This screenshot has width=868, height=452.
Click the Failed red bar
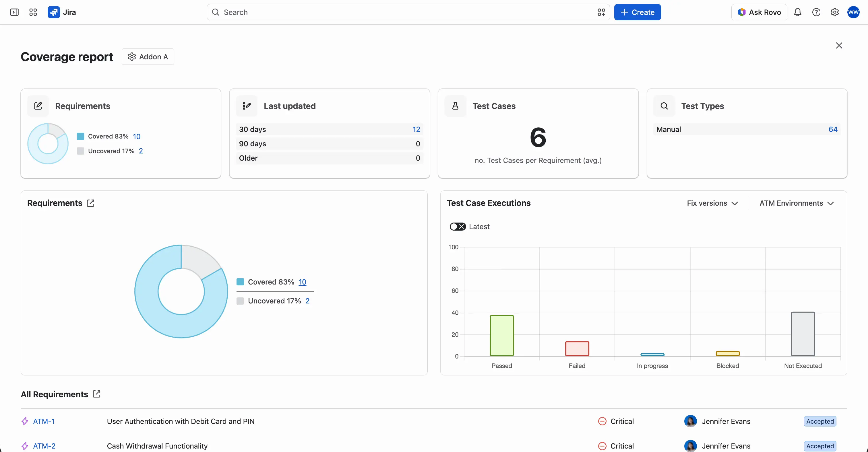click(577, 349)
